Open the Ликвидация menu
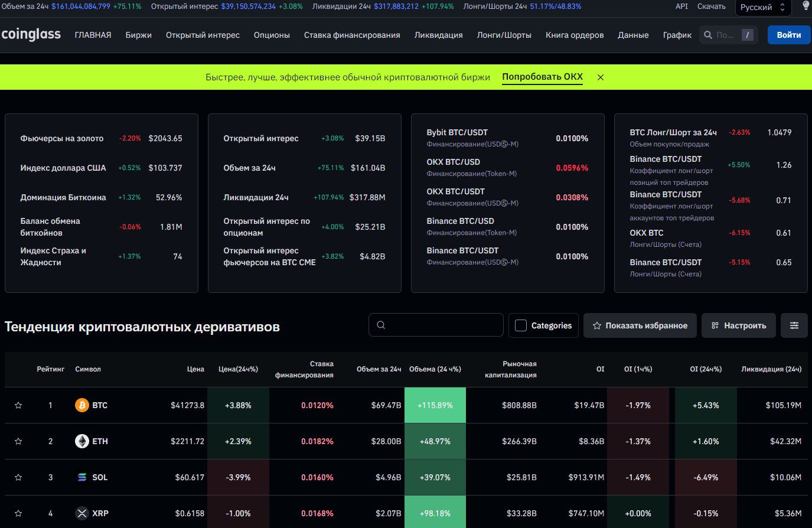Screen dimensions: 812x528 [438, 35]
